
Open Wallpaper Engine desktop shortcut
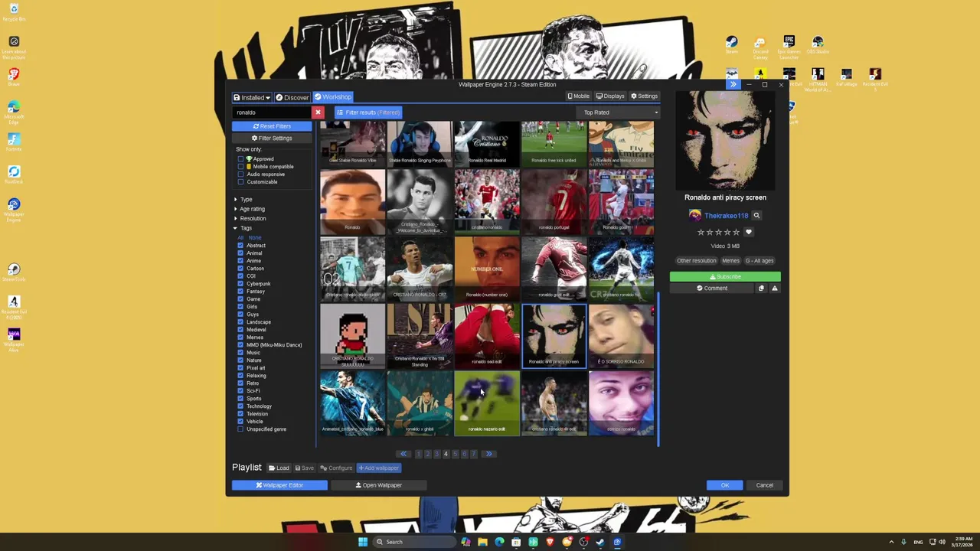[x=14, y=209]
